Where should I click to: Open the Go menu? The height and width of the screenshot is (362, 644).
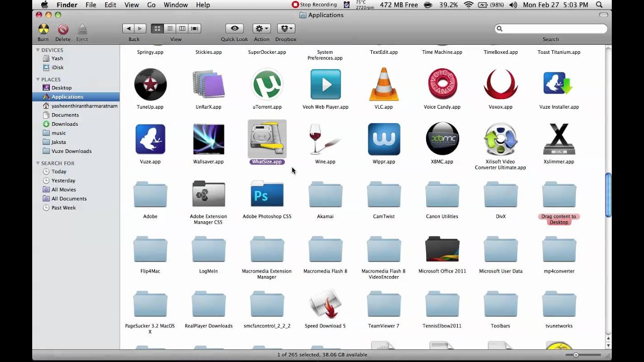151,5
